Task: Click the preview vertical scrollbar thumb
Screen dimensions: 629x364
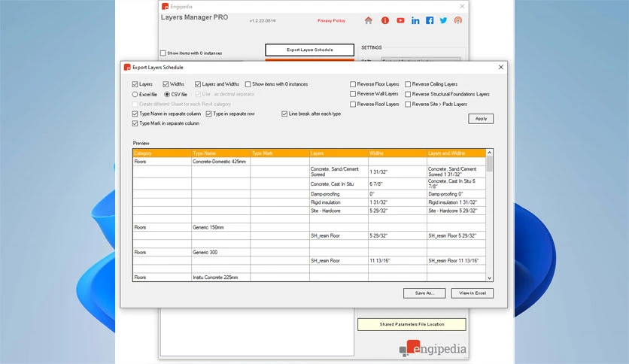Action: click(489, 163)
